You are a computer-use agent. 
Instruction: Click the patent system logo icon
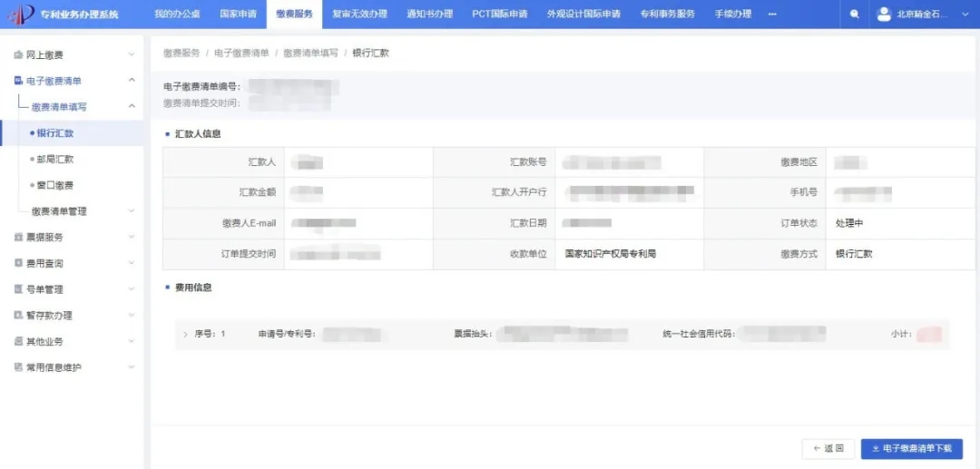coord(21,15)
